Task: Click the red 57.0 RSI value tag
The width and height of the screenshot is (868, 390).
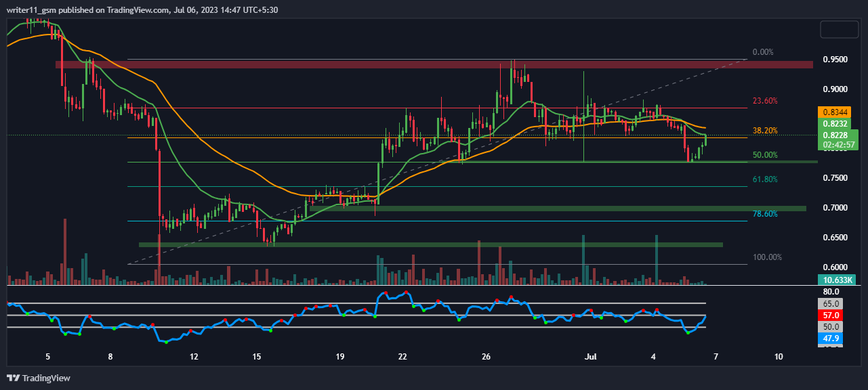Action: (x=831, y=316)
